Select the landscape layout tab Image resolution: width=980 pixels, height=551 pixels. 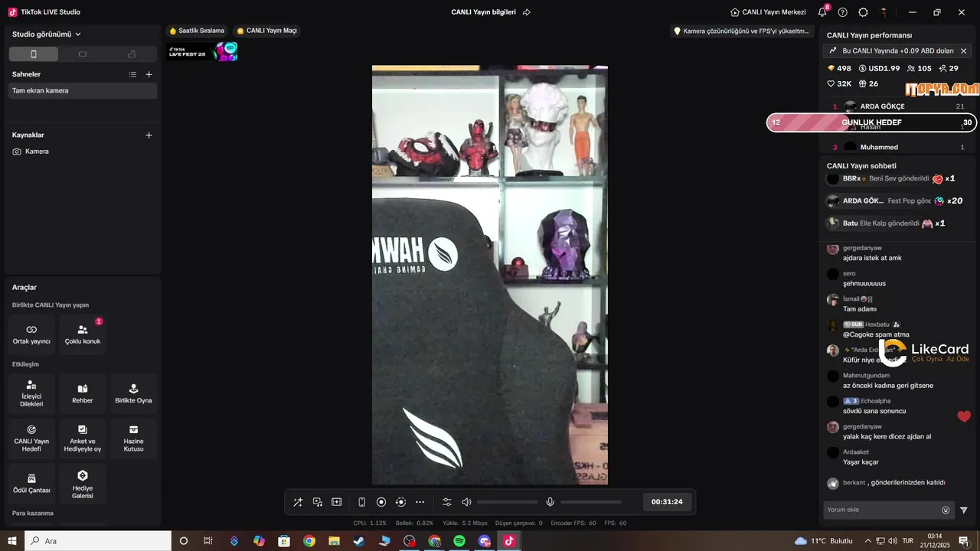83,54
